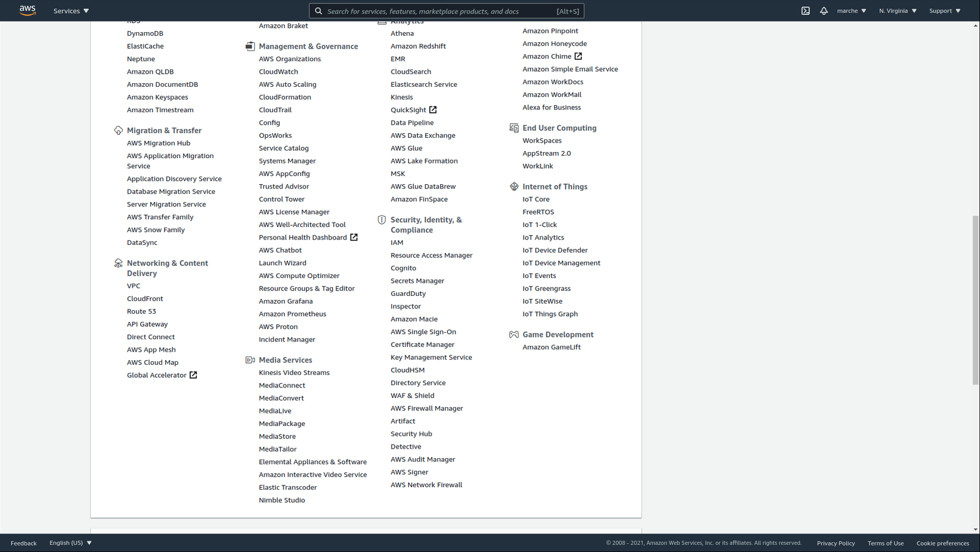Open the AWS Network Firewall link
Screen dimensions: 980x552
coord(426,485)
